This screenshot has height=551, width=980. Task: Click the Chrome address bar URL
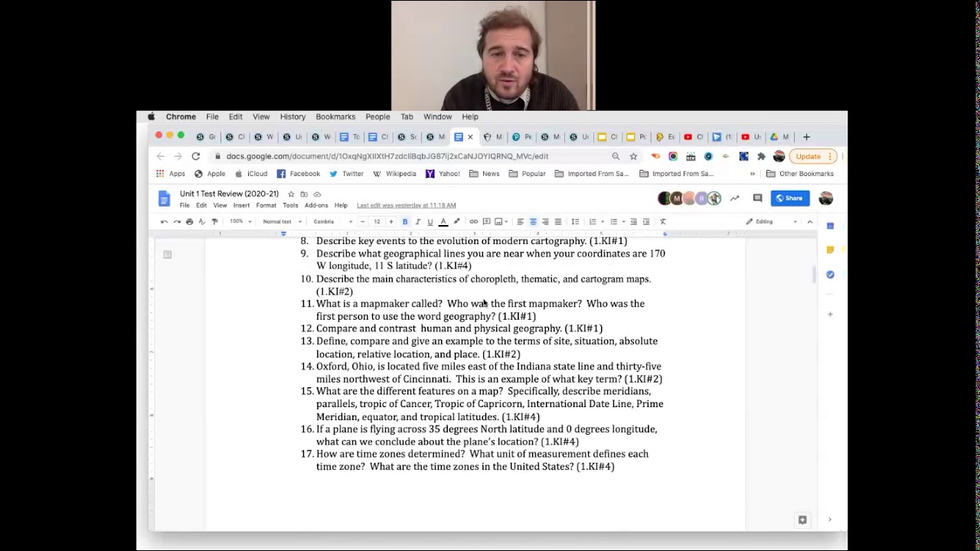click(387, 156)
